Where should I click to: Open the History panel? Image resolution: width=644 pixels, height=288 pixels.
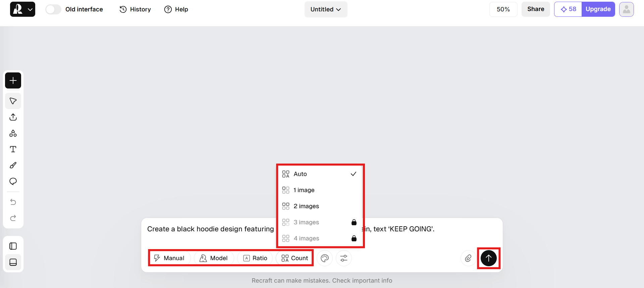[x=135, y=9]
